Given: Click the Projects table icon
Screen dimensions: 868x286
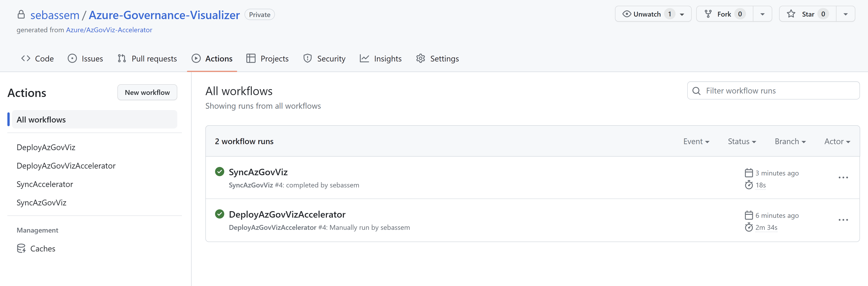Looking at the screenshot, I should [x=250, y=58].
